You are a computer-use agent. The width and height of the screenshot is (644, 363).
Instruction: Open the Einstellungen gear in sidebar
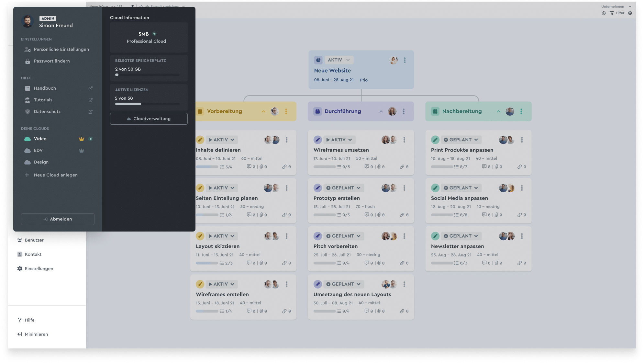click(x=20, y=268)
